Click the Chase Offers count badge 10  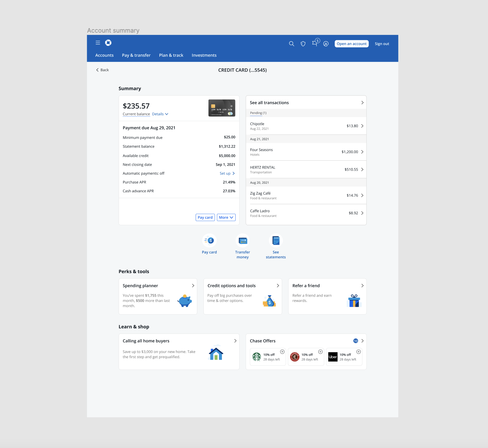[x=356, y=341]
